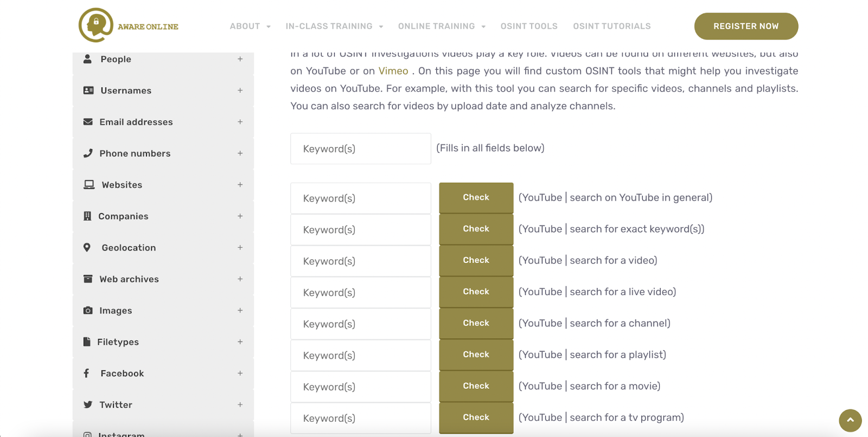Expand the Phone numbers category
This screenshot has height=437, width=868.
(240, 153)
